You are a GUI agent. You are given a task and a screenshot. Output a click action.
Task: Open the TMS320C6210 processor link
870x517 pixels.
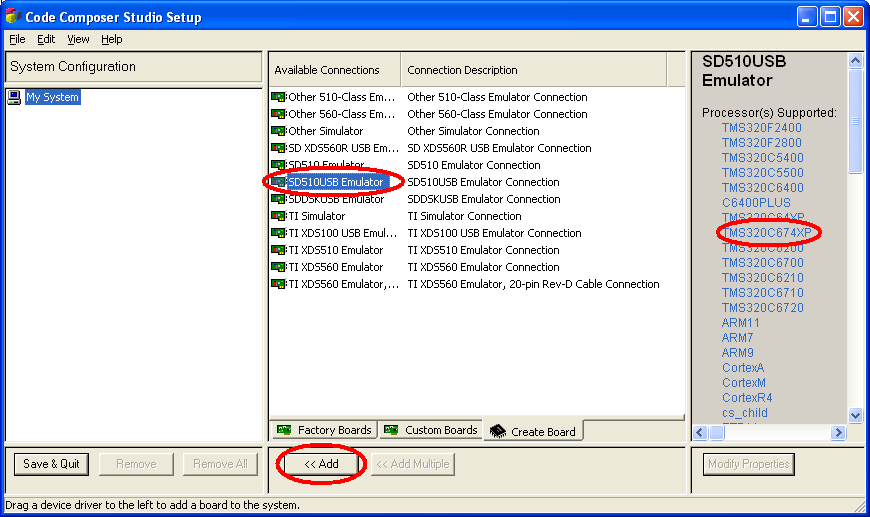[x=762, y=277]
